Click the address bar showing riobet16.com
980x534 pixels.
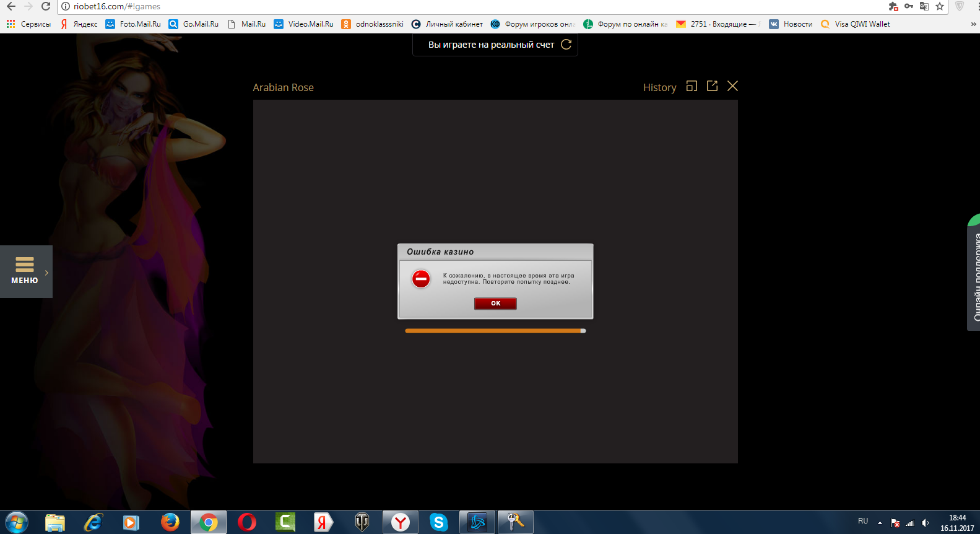point(433,6)
